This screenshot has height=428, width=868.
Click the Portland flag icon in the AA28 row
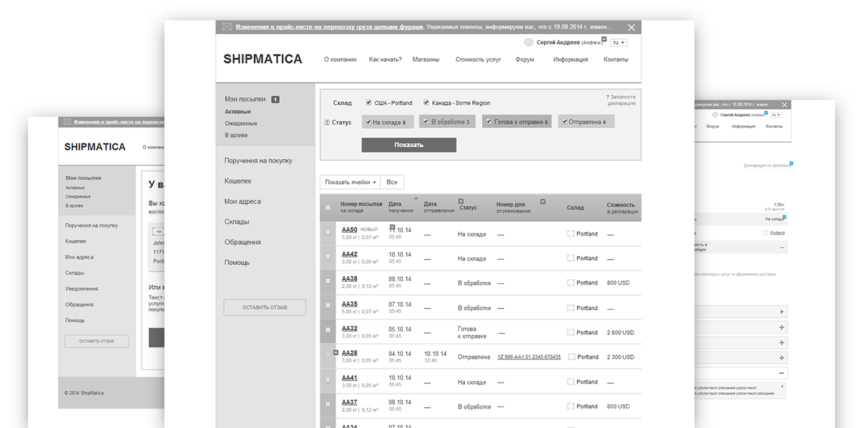point(572,357)
